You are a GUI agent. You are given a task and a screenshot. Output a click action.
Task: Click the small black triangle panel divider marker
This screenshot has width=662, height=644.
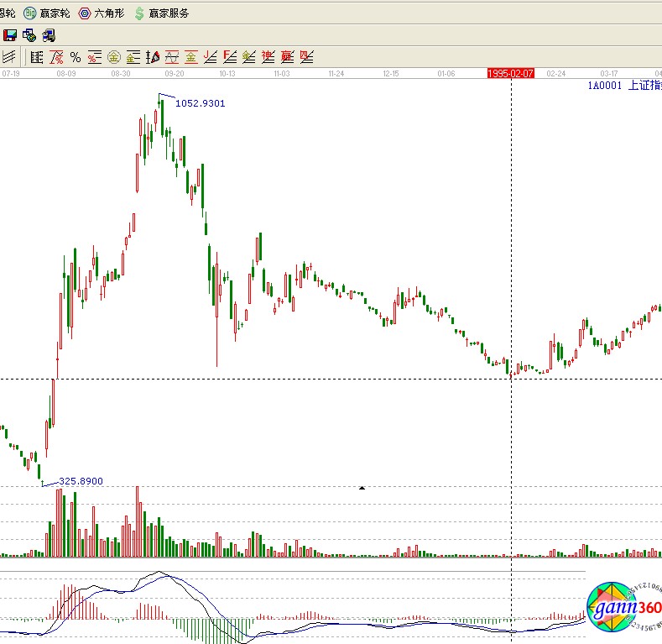pos(362,487)
